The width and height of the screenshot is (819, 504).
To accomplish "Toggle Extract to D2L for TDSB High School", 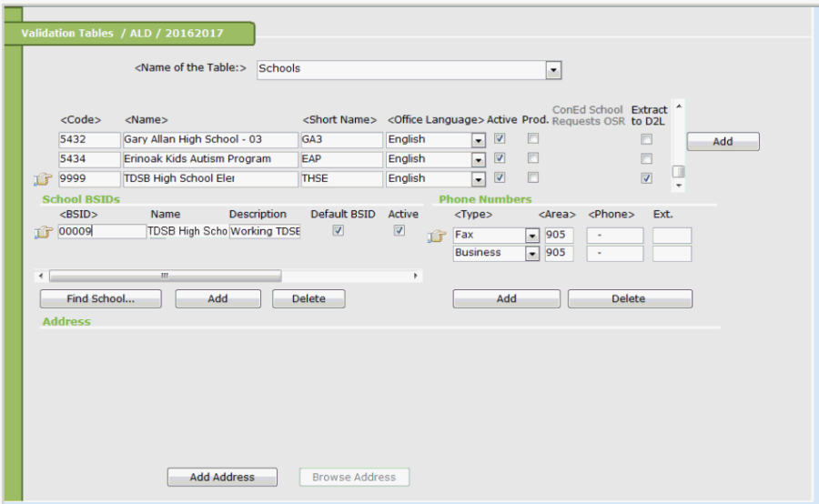I will pyautogui.click(x=646, y=178).
